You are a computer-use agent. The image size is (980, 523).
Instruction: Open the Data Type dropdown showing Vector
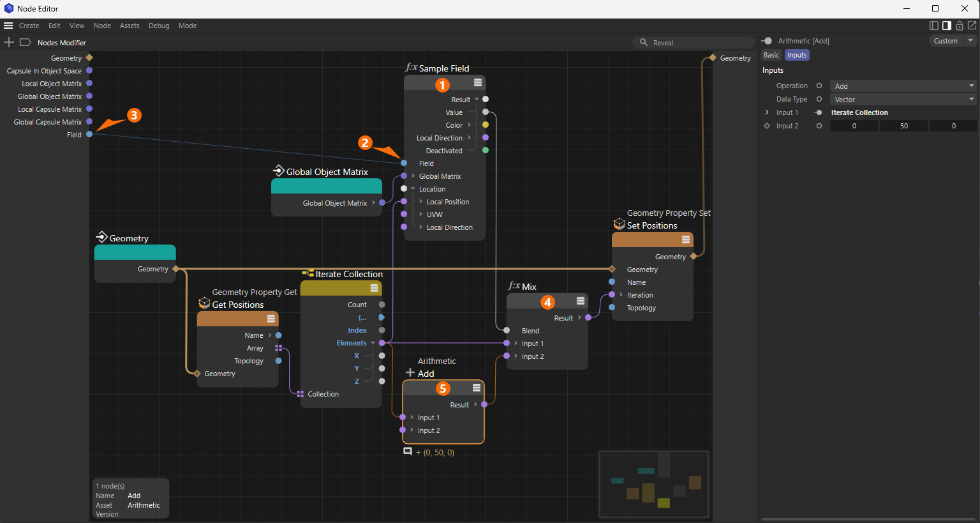click(903, 100)
